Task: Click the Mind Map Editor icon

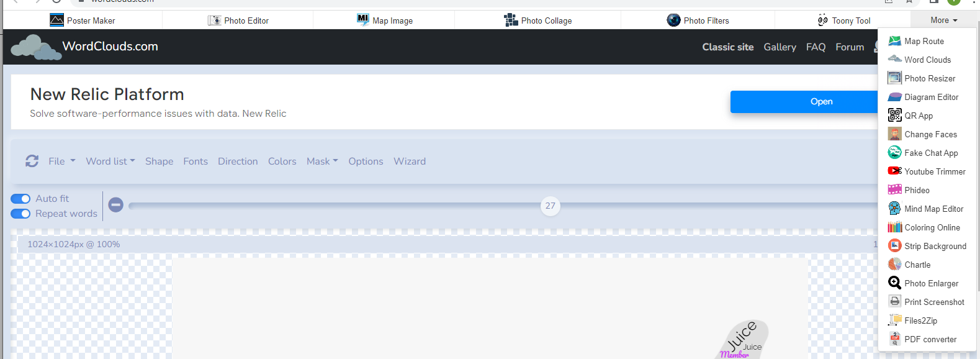Action: (894, 208)
